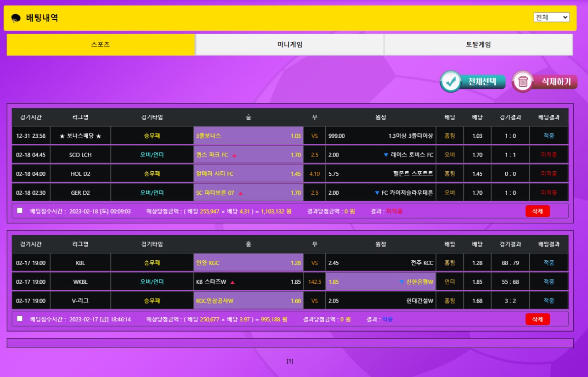The height and width of the screenshot is (377, 588).
Task: Click blue down arrow by FC 카이저슬라우테른
Action: tap(377, 193)
